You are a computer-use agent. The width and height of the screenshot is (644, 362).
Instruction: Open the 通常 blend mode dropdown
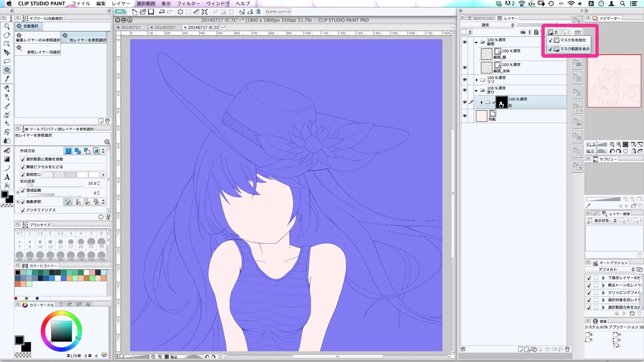click(487, 25)
